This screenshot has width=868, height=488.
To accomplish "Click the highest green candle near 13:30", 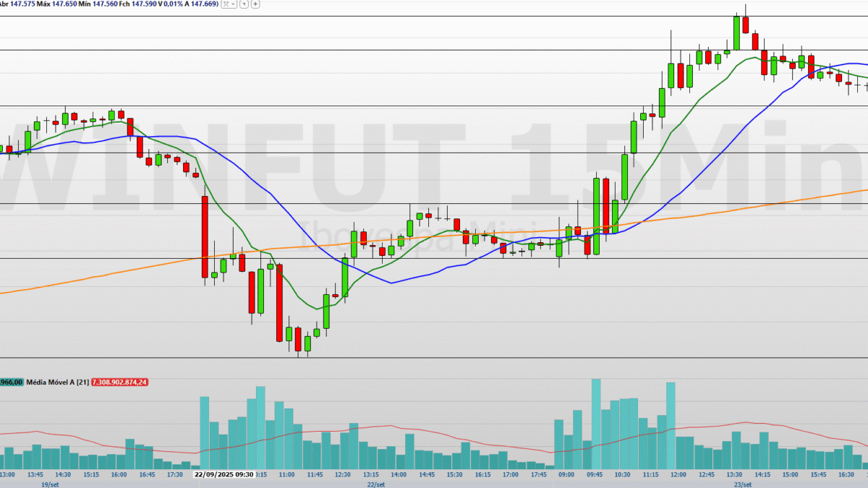I will tap(736, 33).
